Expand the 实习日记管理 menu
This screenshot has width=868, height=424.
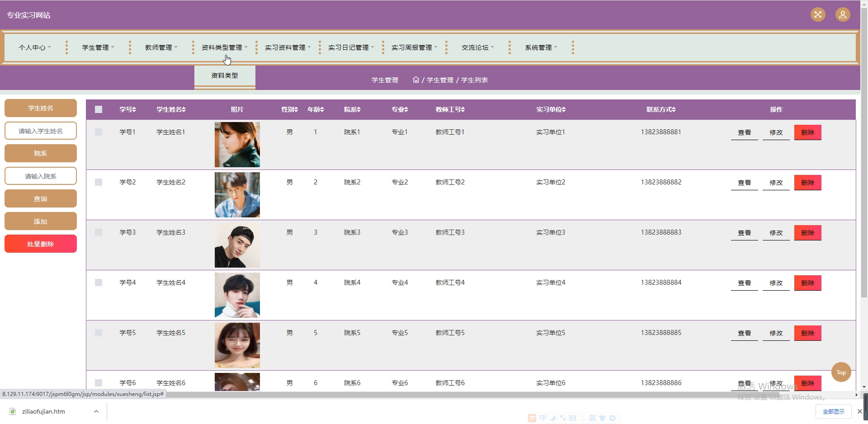[x=351, y=47]
